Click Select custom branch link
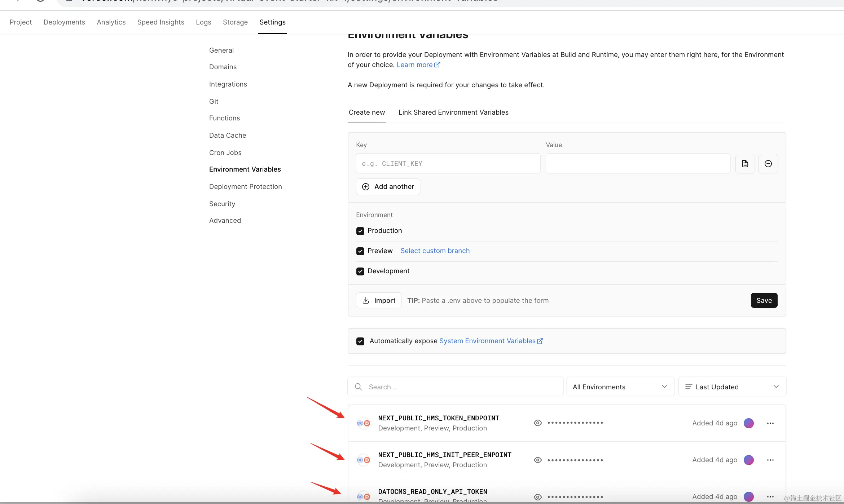 click(435, 251)
